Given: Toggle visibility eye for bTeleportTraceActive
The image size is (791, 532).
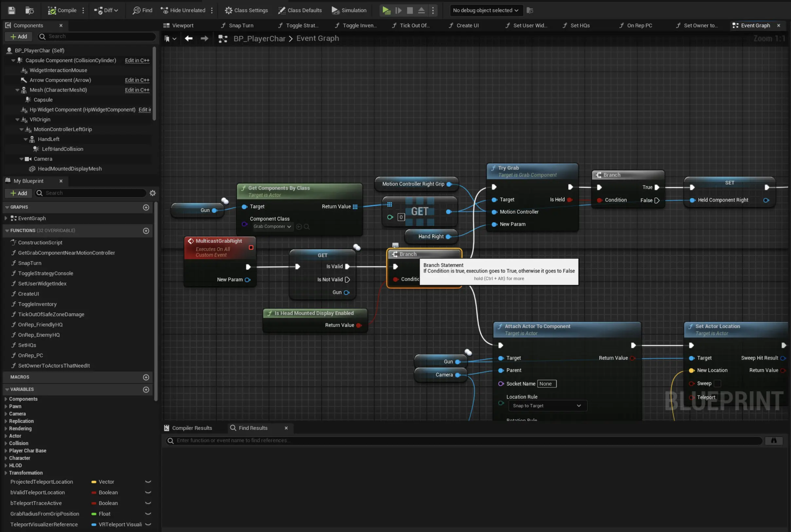Looking at the screenshot, I should click(x=148, y=503).
